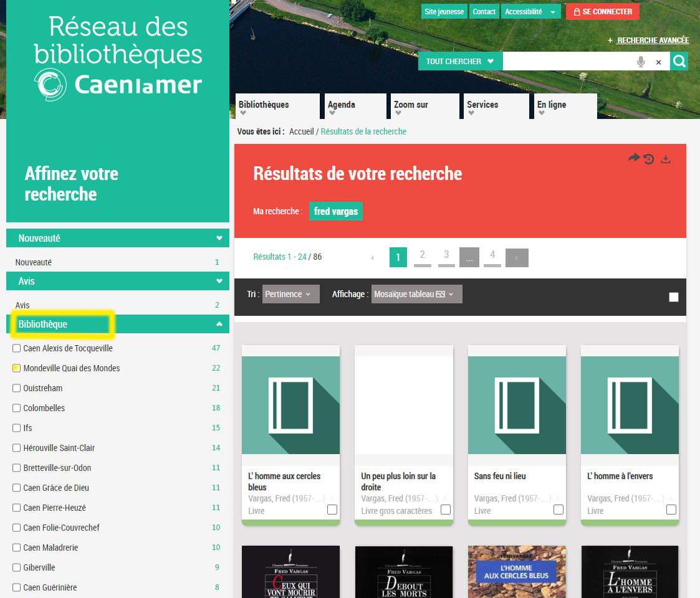Screen dimensions: 700x598
Task: Click the download results icon
Action: 666,159
